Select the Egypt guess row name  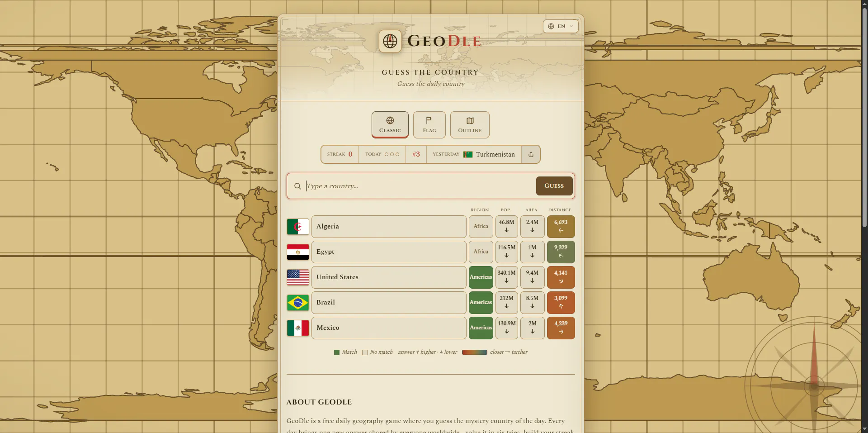pyautogui.click(x=389, y=252)
